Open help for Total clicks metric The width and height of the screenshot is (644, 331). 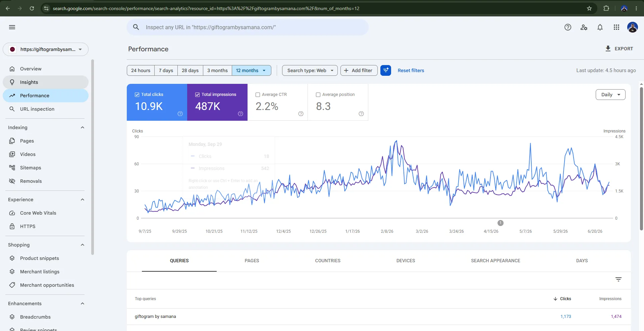(180, 114)
